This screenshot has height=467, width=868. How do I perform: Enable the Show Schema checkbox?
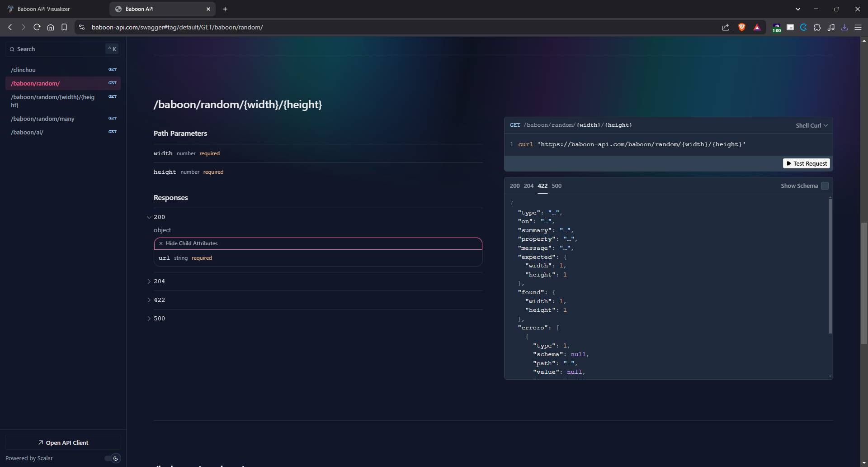point(825,186)
